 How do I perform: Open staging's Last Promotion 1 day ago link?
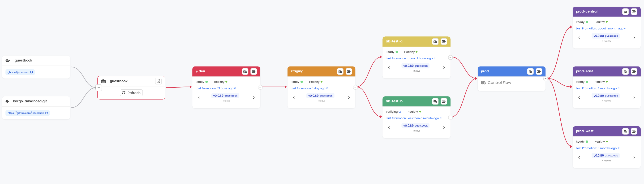(309, 88)
